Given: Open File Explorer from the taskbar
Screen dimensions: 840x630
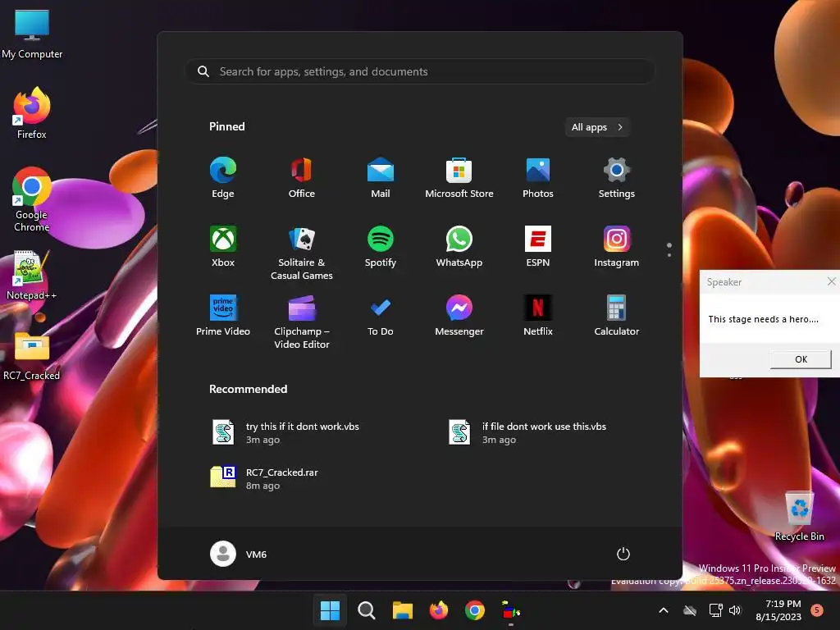Looking at the screenshot, I should 402,610.
